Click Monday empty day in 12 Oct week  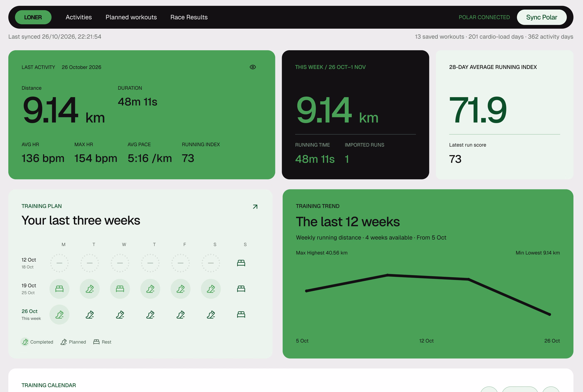pyautogui.click(x=59, y=263)
